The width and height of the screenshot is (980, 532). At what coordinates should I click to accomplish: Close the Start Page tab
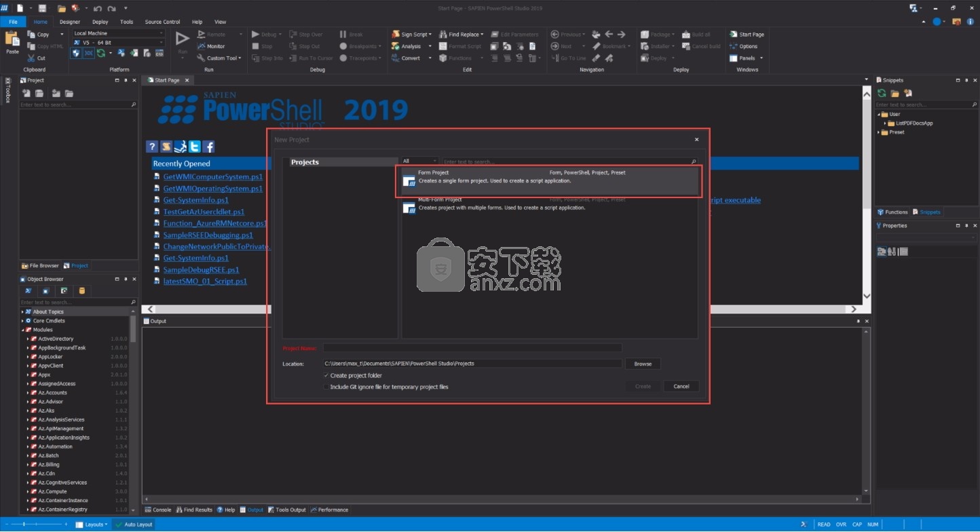(187, 80)
